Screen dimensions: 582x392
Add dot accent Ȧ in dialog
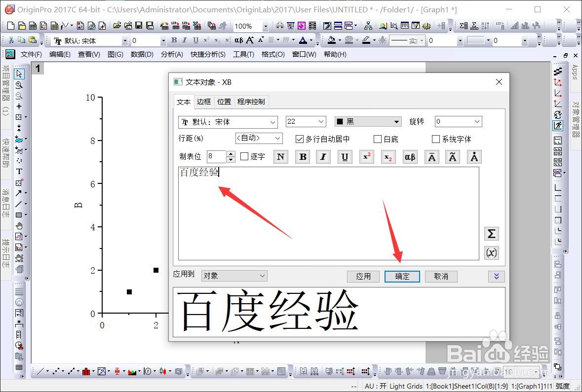point(474,157)
